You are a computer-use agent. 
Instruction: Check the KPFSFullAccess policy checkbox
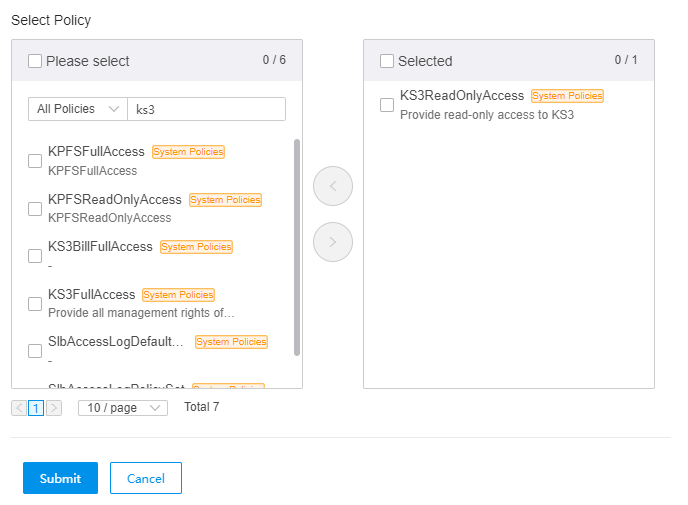point(35,161)
